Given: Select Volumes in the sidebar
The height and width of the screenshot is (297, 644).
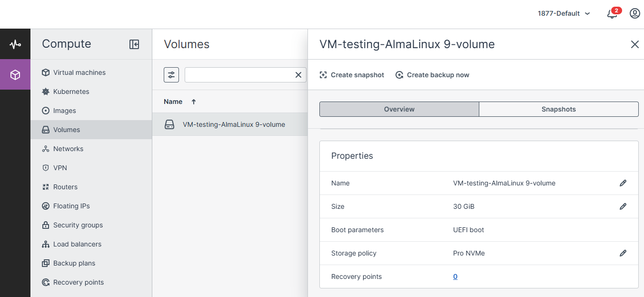Looking at the screenshot, I should [x=91, y=130].
